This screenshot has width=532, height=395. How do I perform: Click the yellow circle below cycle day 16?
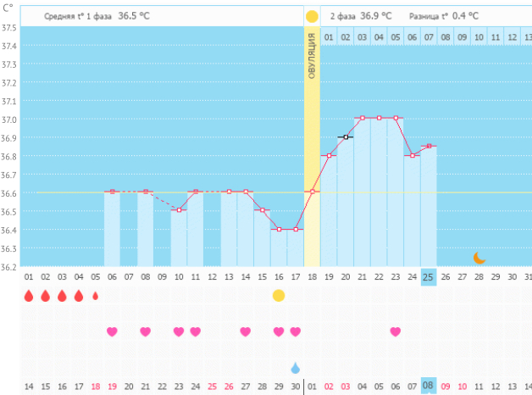(x=278, y=295)
